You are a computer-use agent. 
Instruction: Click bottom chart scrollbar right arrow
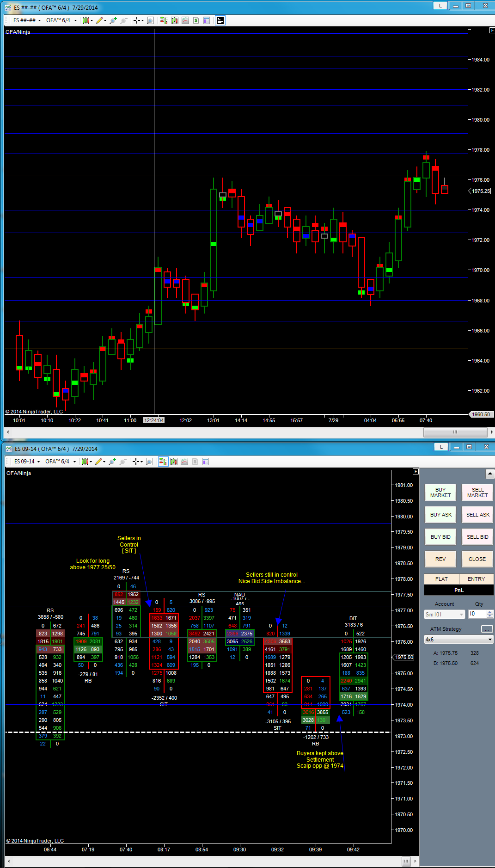(x=416, y=861)
